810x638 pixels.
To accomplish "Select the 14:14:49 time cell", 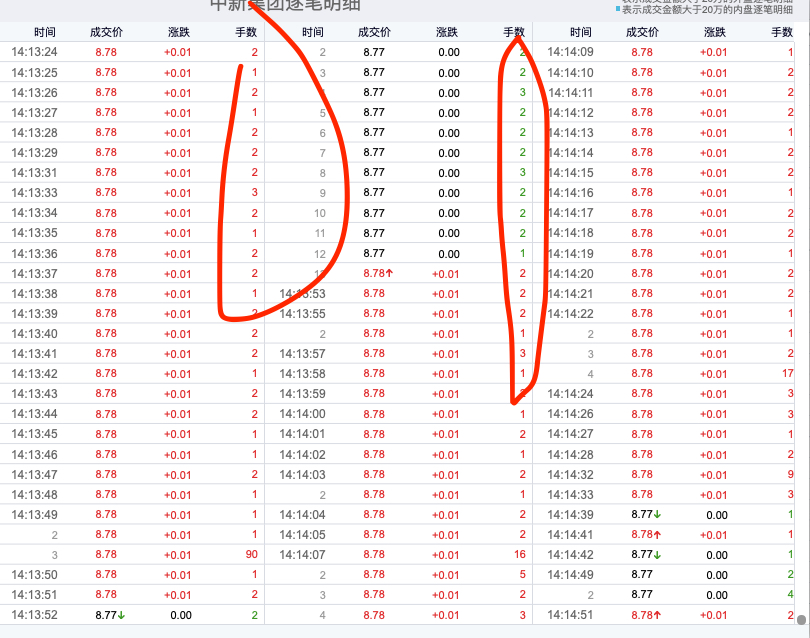I will (570, 574).
